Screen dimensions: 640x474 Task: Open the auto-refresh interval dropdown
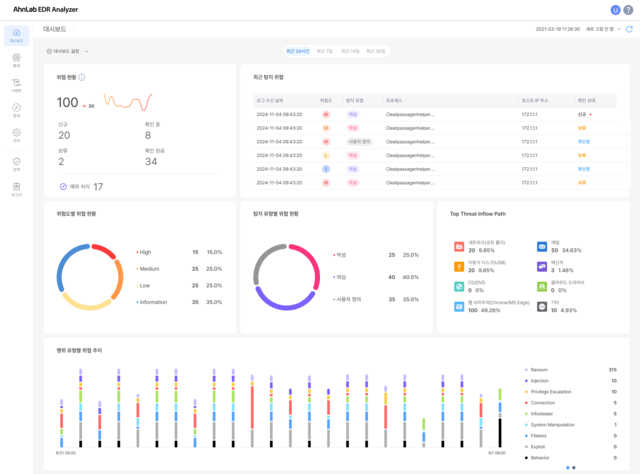603,29
